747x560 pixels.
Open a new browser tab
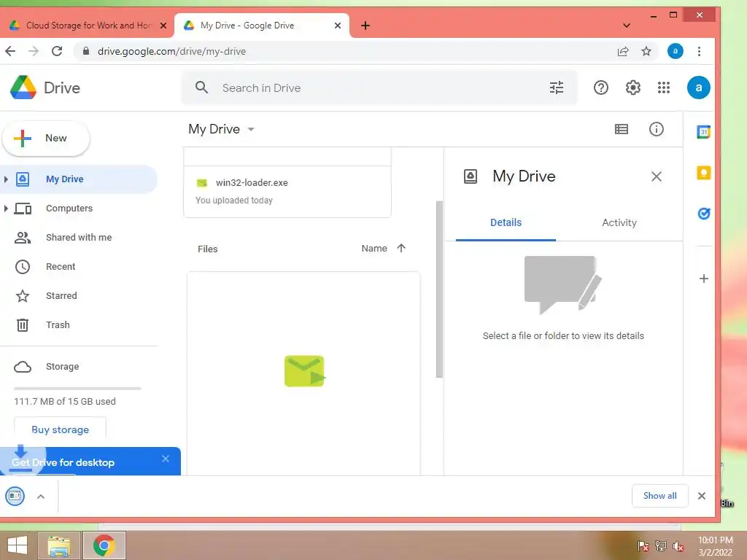pos(365,26)
